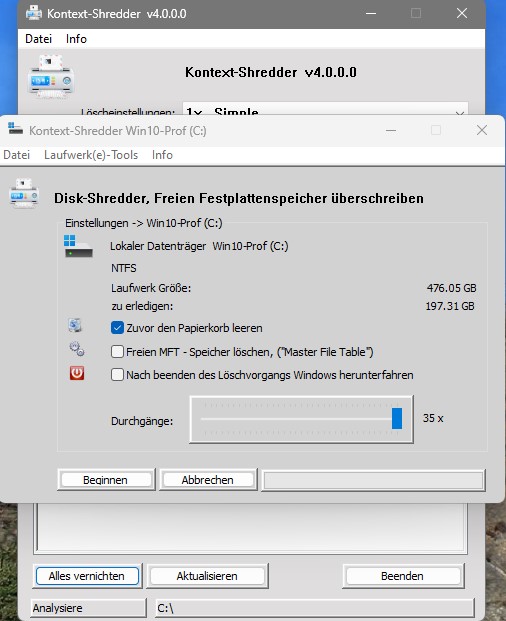Enable Freien MFT - Speicher löschen checkbox
This screenshot has width=506, height=621.
(x=117, y=352)
